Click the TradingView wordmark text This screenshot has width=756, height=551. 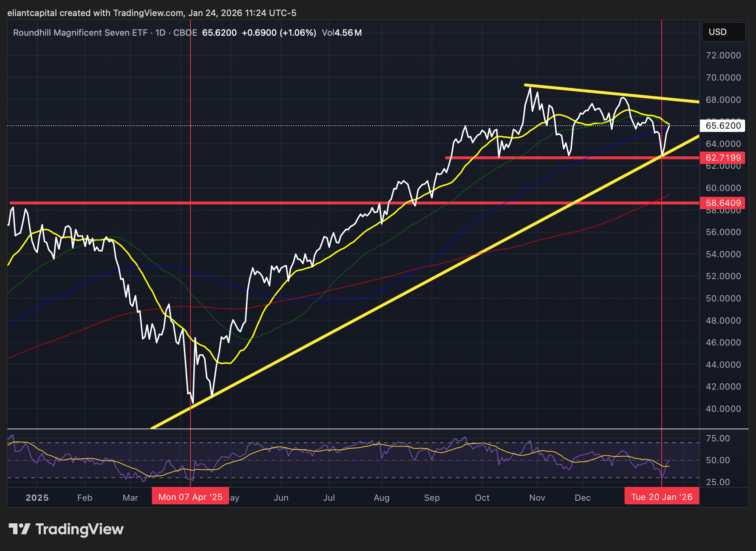tap(79, 529)
